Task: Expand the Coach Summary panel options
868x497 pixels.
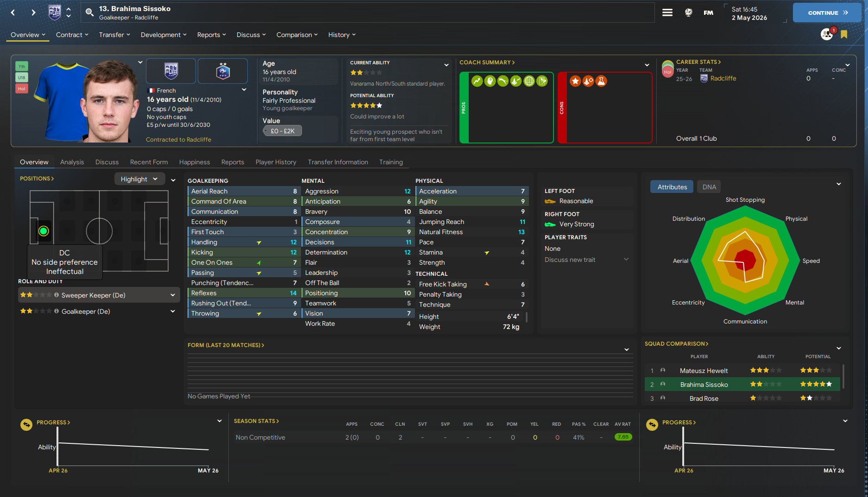Action: (647, 65)
